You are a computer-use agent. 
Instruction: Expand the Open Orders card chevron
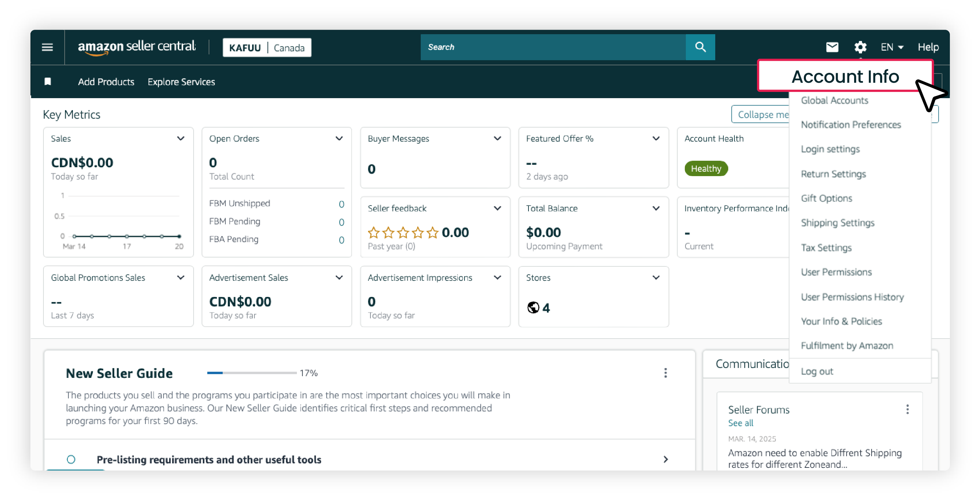click(x=339, y=139)
